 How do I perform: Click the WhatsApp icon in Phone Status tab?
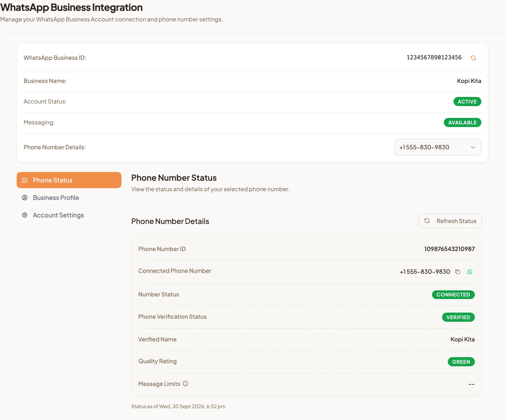coord(25,180)
